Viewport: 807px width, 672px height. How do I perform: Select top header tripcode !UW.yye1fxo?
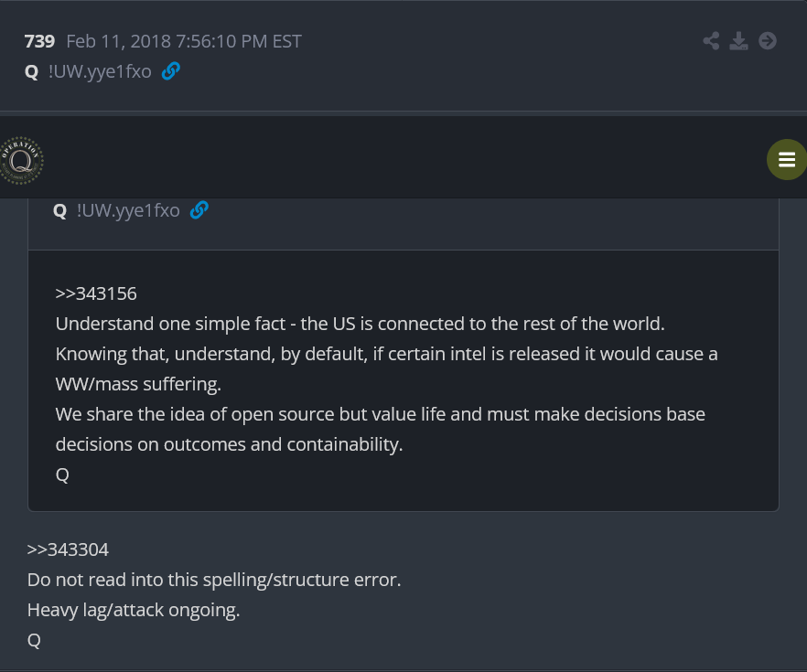click(100, 71)
